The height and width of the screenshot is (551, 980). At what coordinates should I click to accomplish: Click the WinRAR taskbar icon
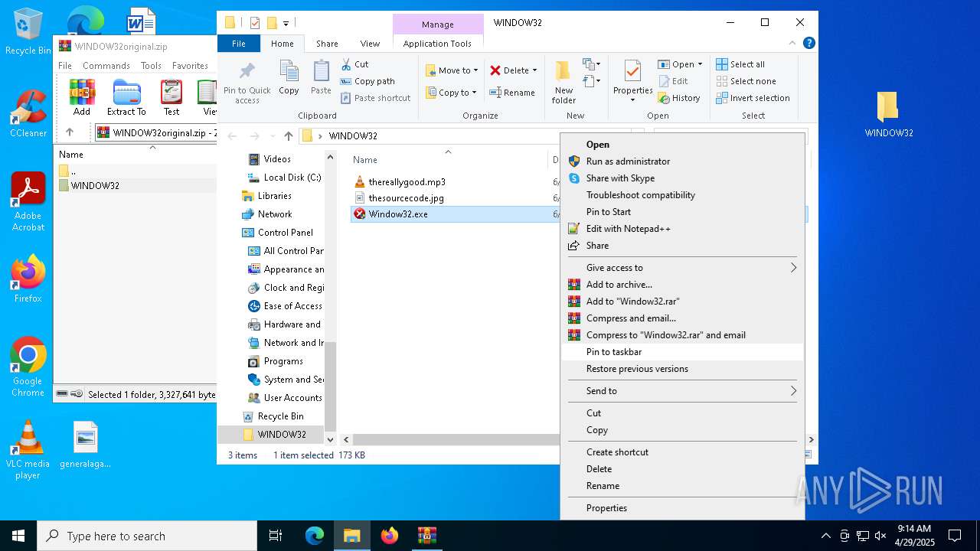click(x=427, y=536)
